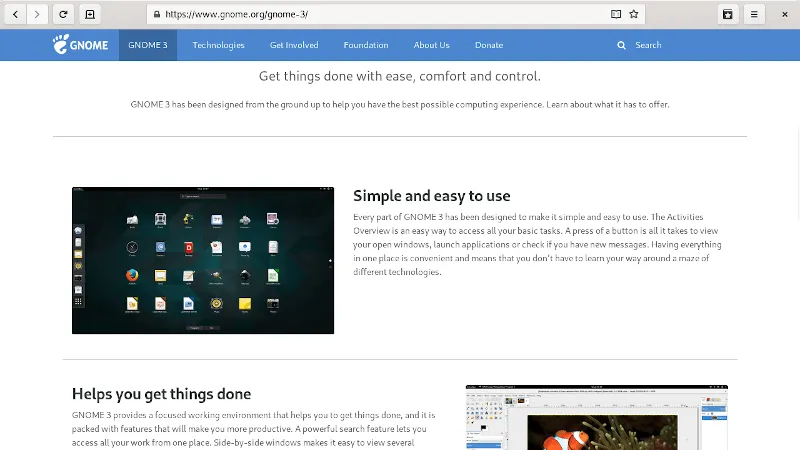800x450 pixels.
Task: Click the clownfish image editor screenshot
Action: pos(597,417)
